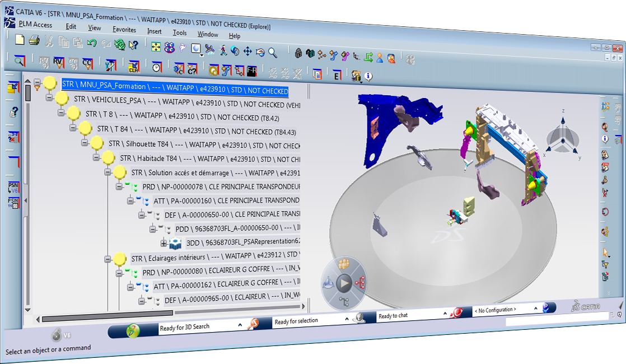The image size is (626, 364).
Task: Click the teal Unlock padlock icon
Action: pos(310,54)
